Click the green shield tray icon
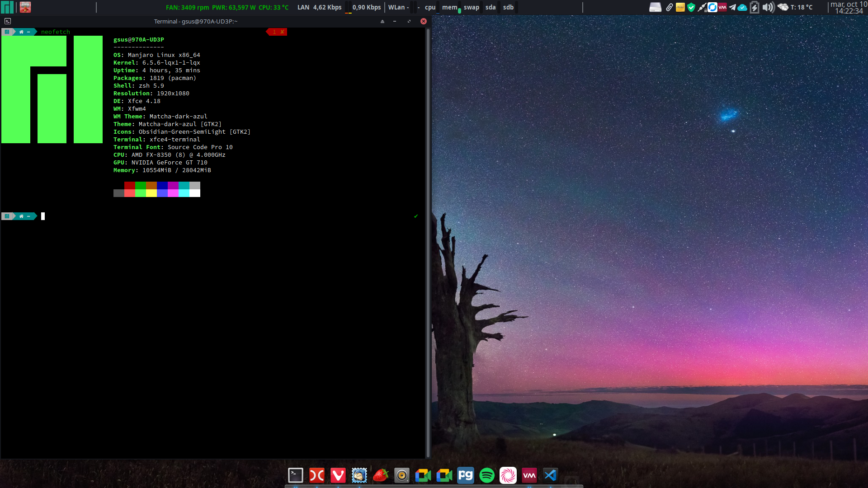868x488 pixels. point(691,7)
